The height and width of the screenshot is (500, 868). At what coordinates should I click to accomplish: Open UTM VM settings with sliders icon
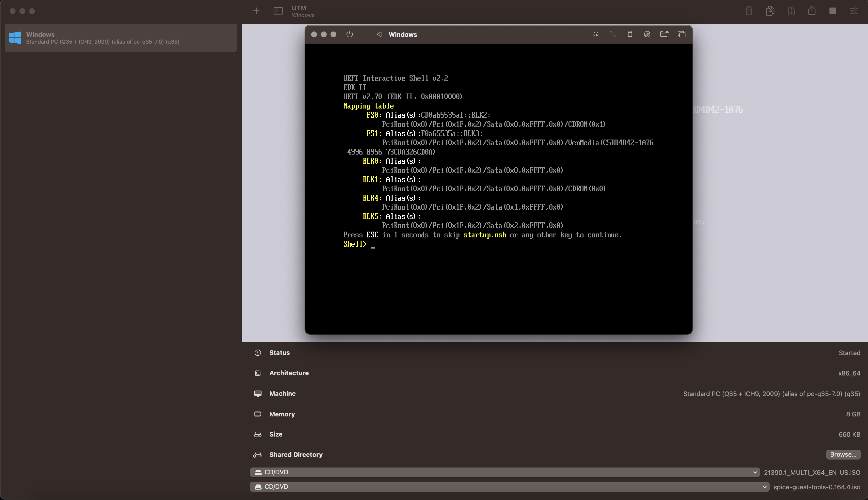(853, 11)
